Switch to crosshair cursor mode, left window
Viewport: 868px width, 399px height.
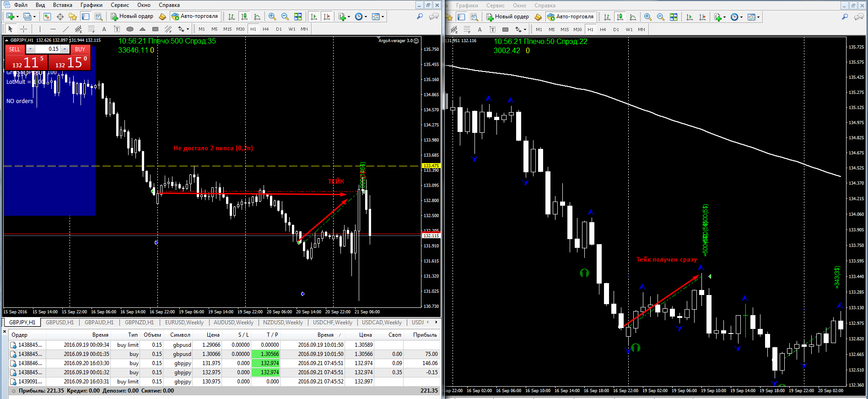[x=24, y=29]
